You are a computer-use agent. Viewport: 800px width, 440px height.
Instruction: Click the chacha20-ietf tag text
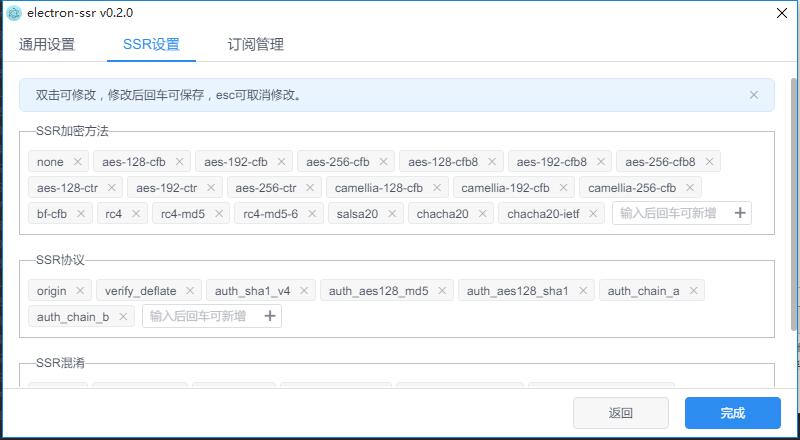coord(543,214)
